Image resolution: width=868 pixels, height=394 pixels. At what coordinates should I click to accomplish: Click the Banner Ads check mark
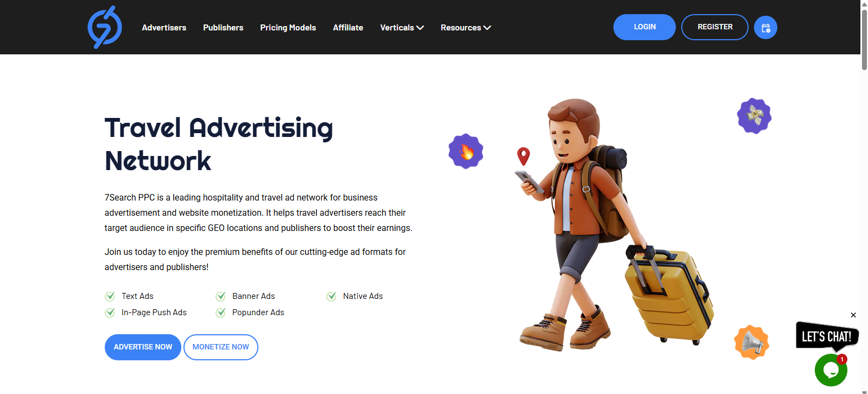click(x=220, y=296)
